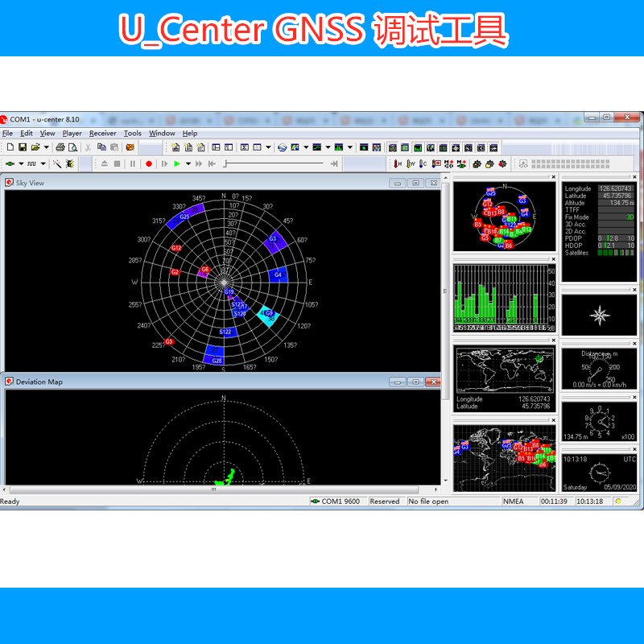
Task: Toggle the clock docking window
Action: pyautogui.click(x=481, y=147)
